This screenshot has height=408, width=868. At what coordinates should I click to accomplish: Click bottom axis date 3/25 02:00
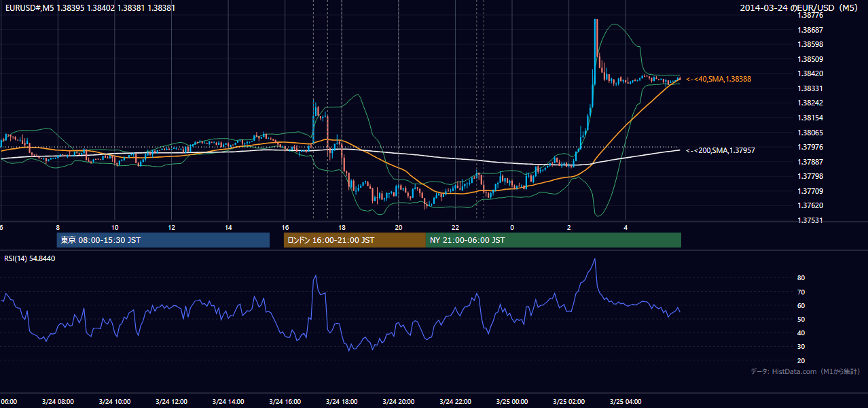tap(568, 402)
